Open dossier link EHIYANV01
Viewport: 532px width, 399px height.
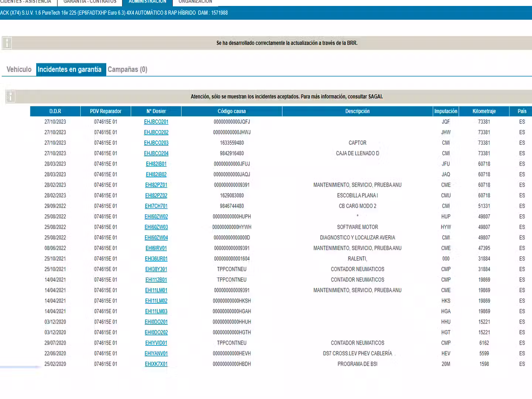156,354
